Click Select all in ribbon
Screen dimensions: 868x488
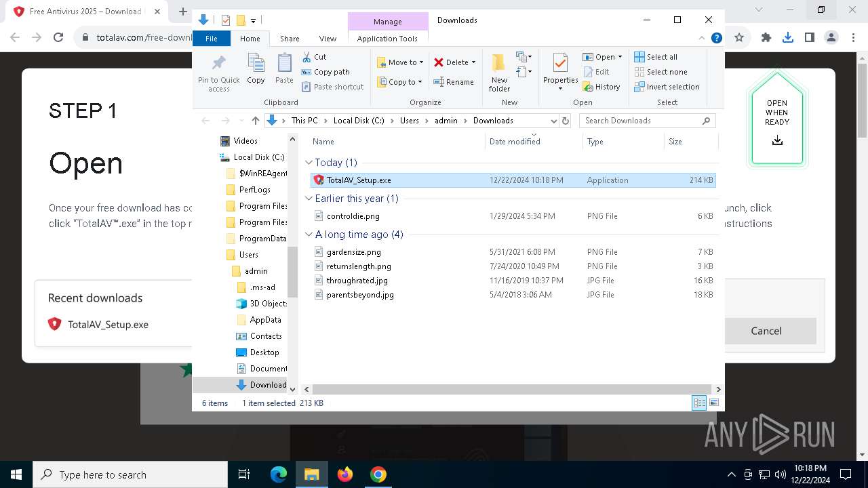click(656, 57)
